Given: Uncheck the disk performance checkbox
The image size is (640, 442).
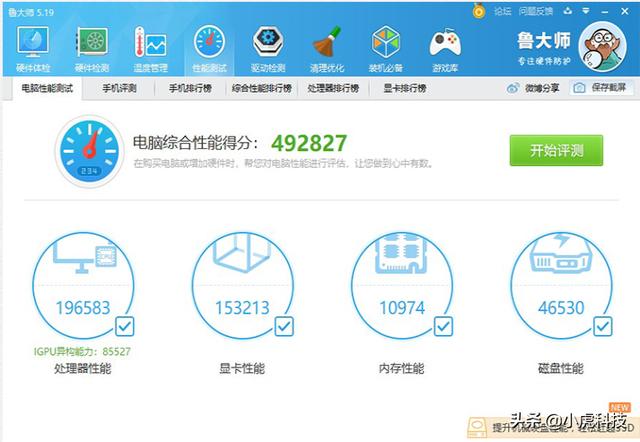Looking at the screenshot, I should [x=602, y=326].
